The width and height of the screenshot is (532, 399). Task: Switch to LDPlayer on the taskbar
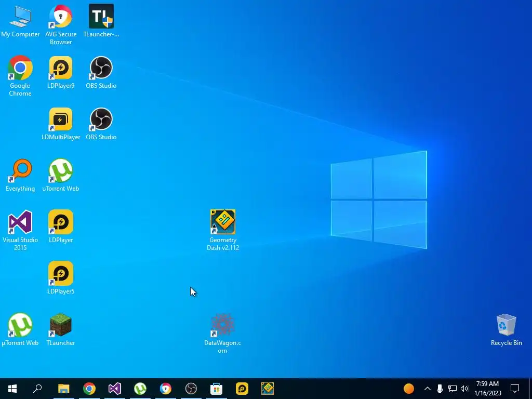pyautogui.click(x=242, y=389)
